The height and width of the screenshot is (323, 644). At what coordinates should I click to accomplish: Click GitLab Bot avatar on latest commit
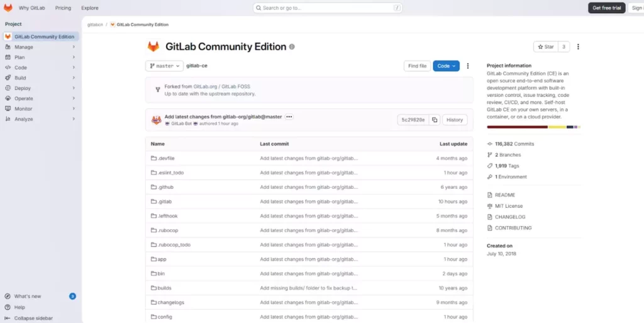(x=157, y=120)
